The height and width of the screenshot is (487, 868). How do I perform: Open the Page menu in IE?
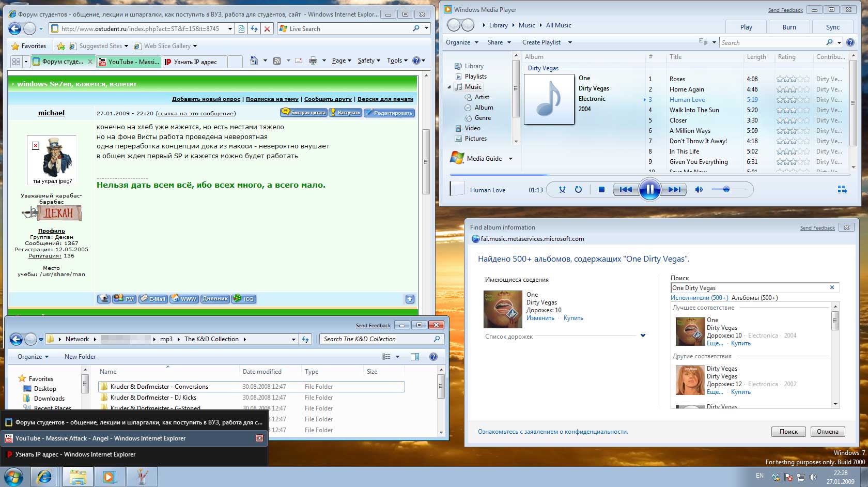(342, 60)
